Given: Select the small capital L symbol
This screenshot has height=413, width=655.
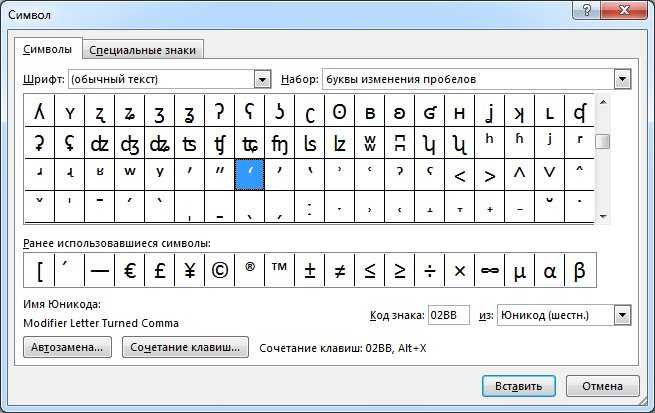Looking at the screenshot, I should click(x=549, y=111).
